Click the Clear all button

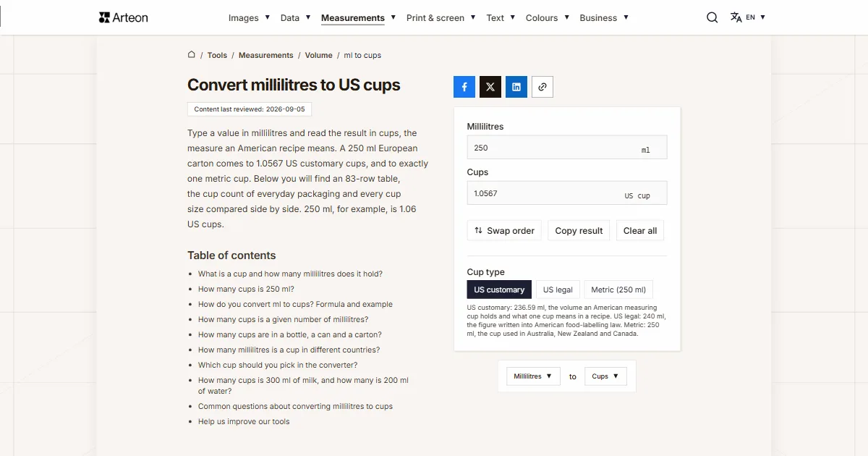click(640, 231)
